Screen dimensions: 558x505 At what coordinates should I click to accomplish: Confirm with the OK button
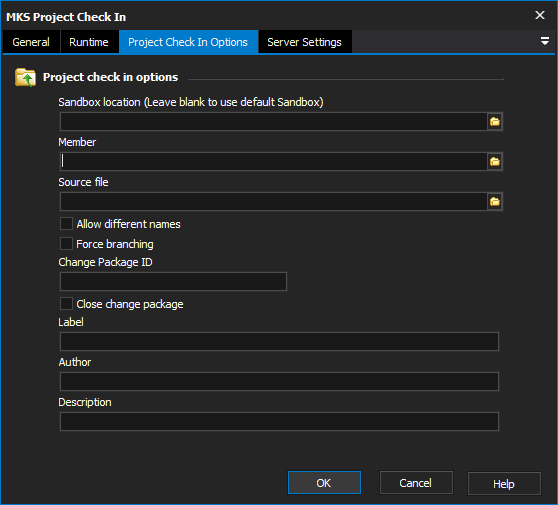coord(324,483)
